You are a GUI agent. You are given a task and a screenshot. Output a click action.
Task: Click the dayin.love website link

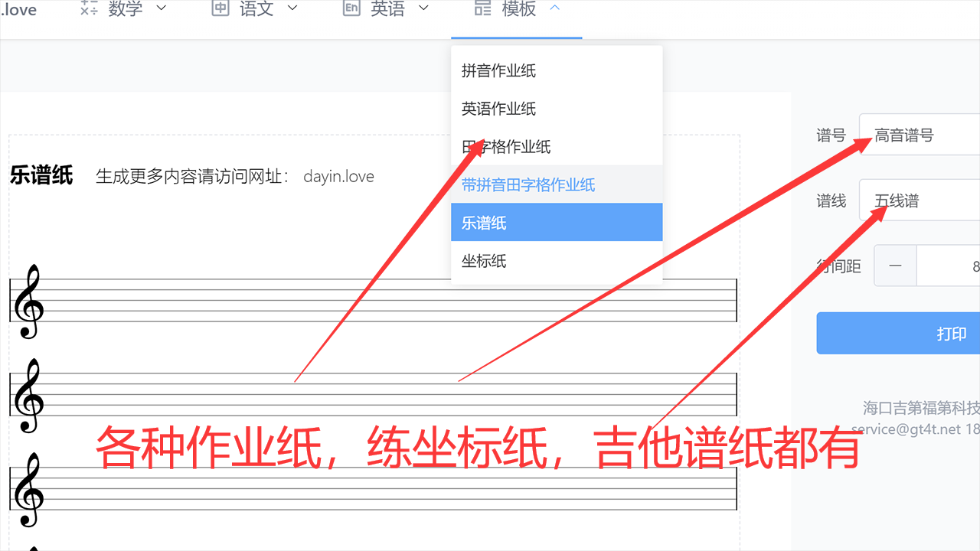[x=338, y=176]
